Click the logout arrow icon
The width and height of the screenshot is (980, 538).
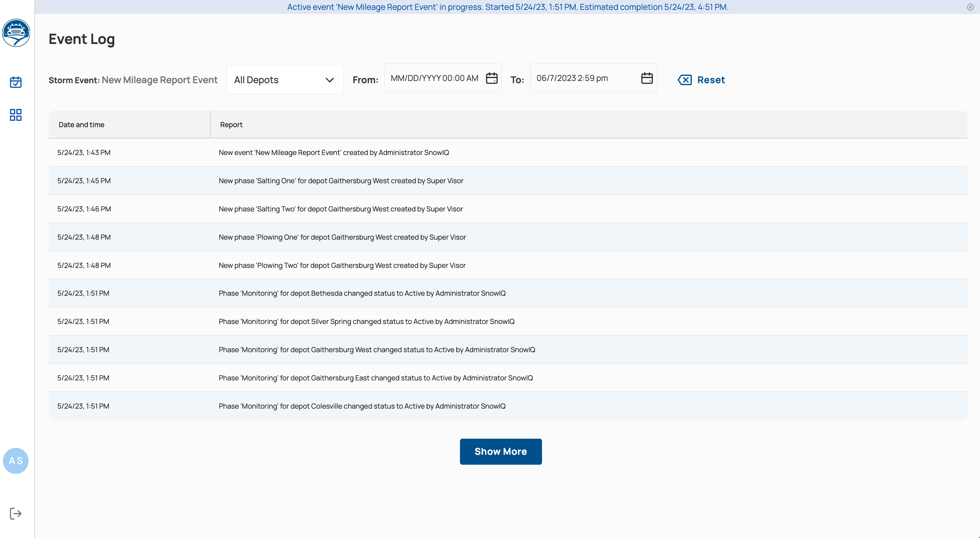click(x=16, y=513)
